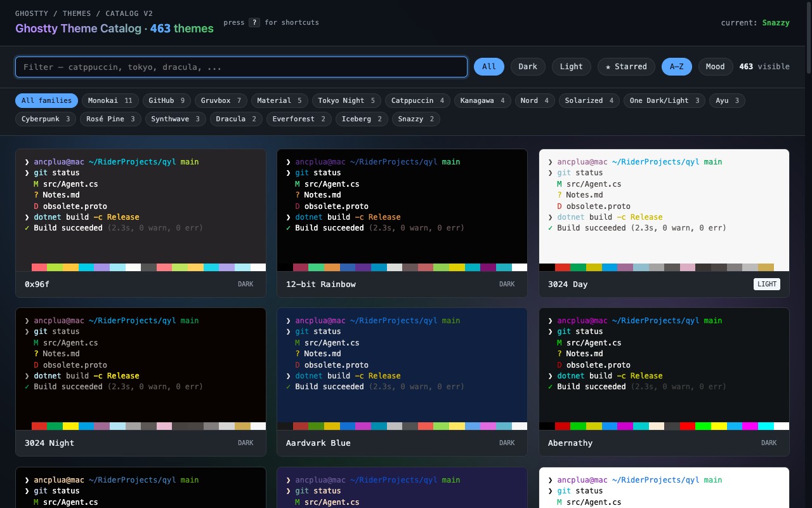Viewport: 812px width, 508px height.
Task: Filter by Nord family
Action: (535, 100)
